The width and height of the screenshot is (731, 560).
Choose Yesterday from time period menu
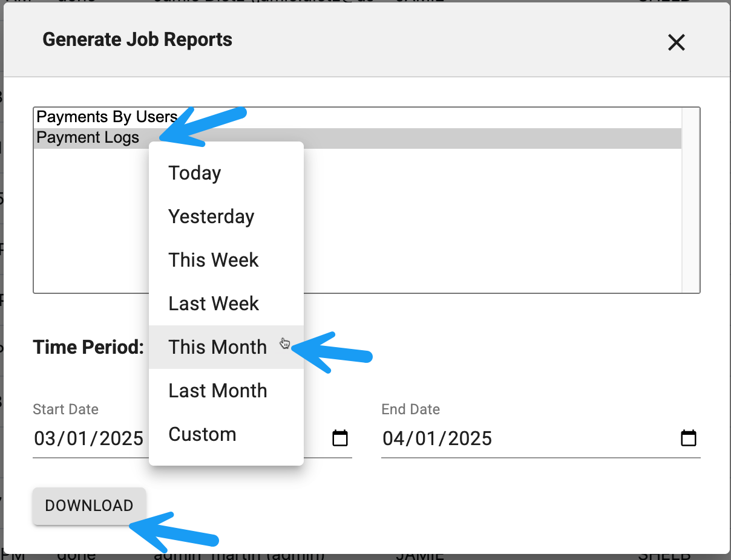211,217
